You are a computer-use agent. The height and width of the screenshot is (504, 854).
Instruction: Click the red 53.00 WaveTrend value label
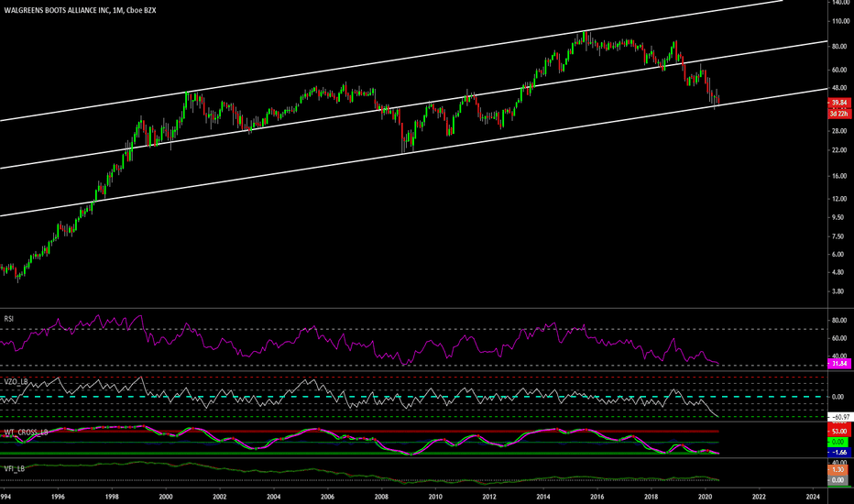(x=839, y=431)
